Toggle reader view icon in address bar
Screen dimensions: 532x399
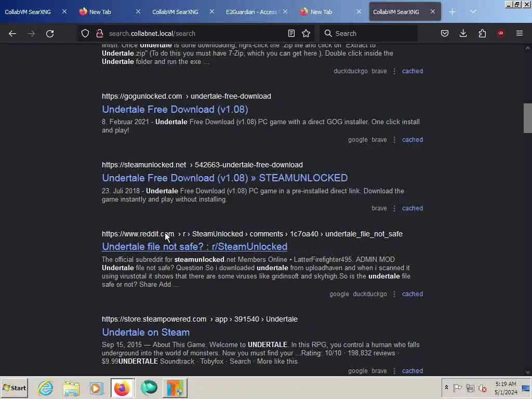pyautogui.click(x=291, y=33)
